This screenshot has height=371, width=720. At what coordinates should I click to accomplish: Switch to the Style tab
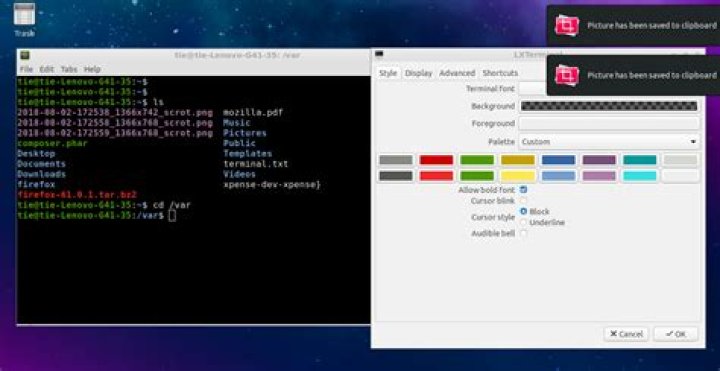click(x=388, y=73)
